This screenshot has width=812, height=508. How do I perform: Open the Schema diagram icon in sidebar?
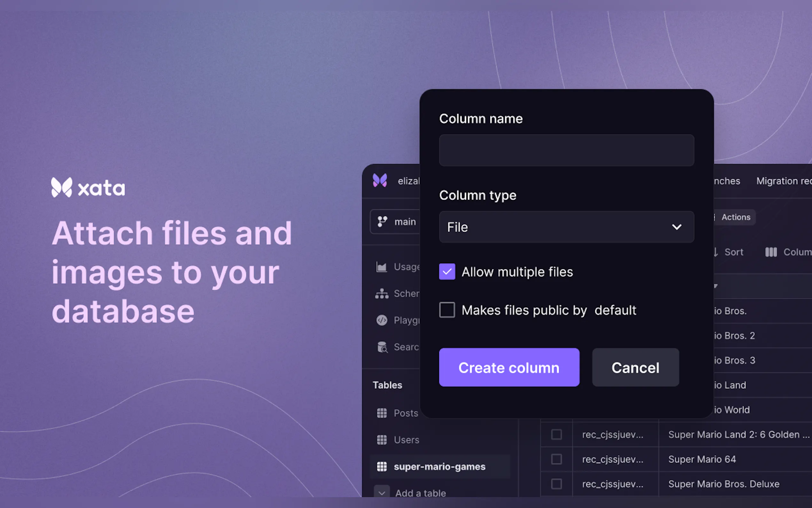pos(382,294)
